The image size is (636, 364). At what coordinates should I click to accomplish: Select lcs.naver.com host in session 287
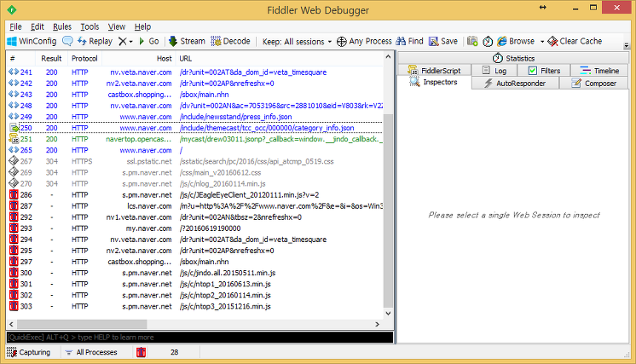[149, 206]
